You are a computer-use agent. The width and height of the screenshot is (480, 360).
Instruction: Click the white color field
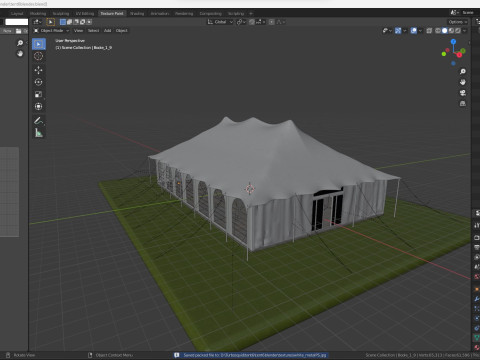pos(17,22)
